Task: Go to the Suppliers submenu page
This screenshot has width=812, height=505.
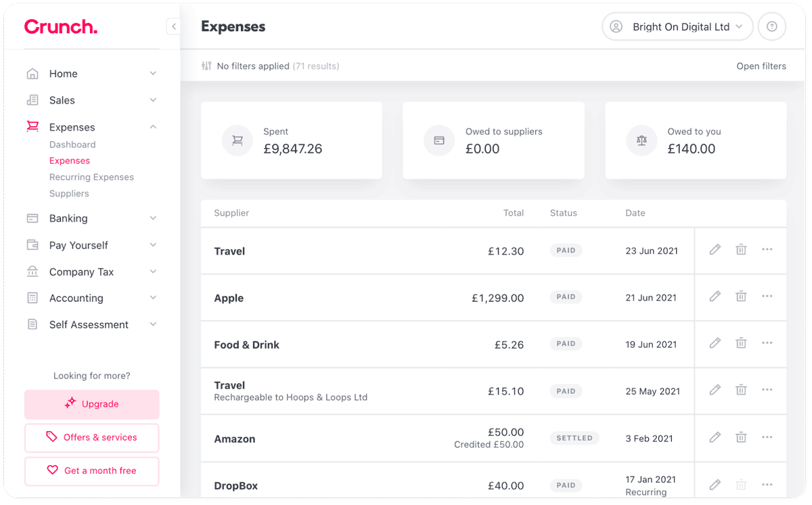Action: 69,194
